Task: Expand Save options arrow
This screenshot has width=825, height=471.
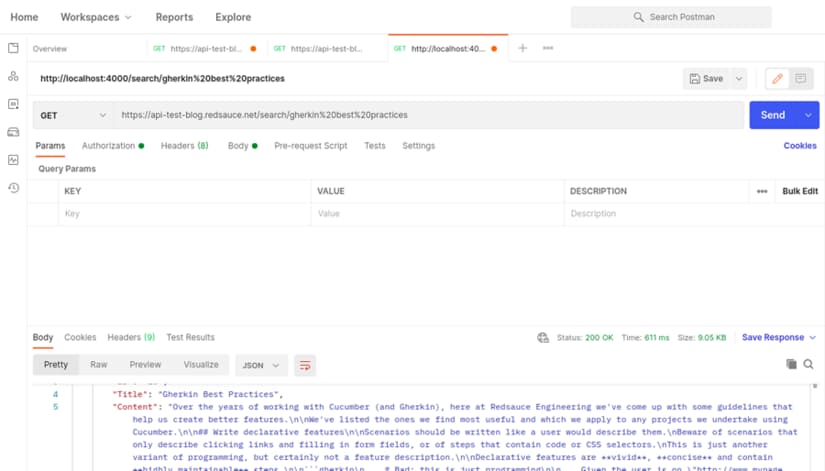Action: click(x=739, y=79)
